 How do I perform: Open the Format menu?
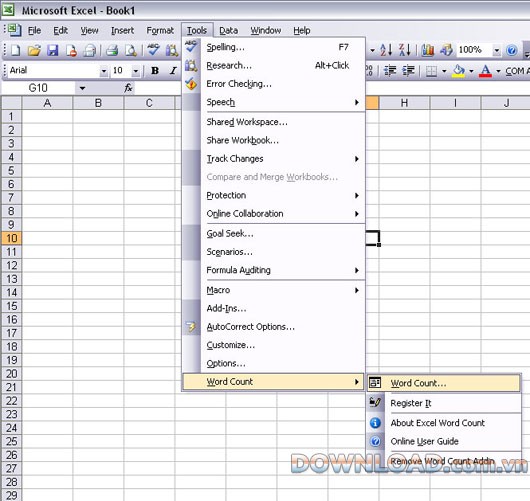click(x=160, y=30)
